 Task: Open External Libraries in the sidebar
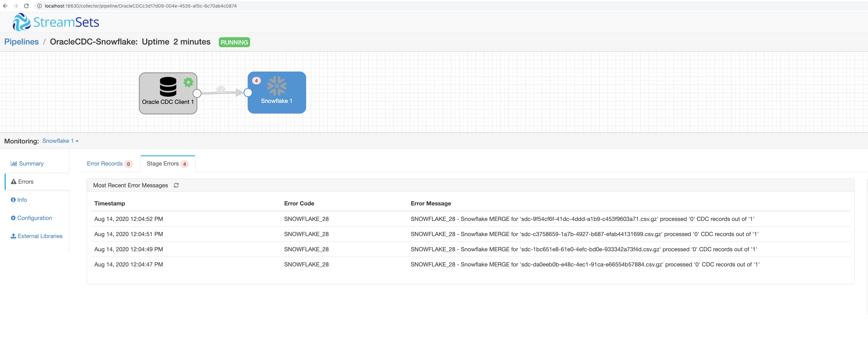pos(36,236)
